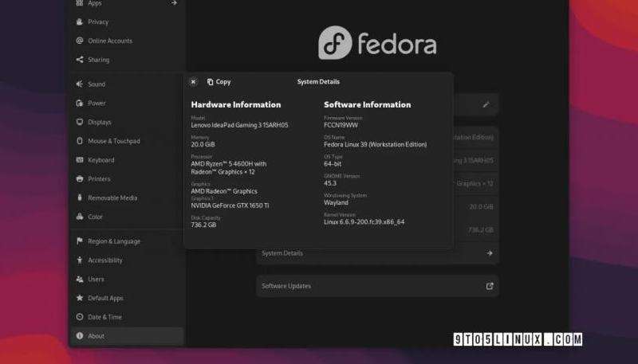The height and width of the screenshot is (364, 638).
Task: Open Software Updates external link icon
Action: point(490,286)
